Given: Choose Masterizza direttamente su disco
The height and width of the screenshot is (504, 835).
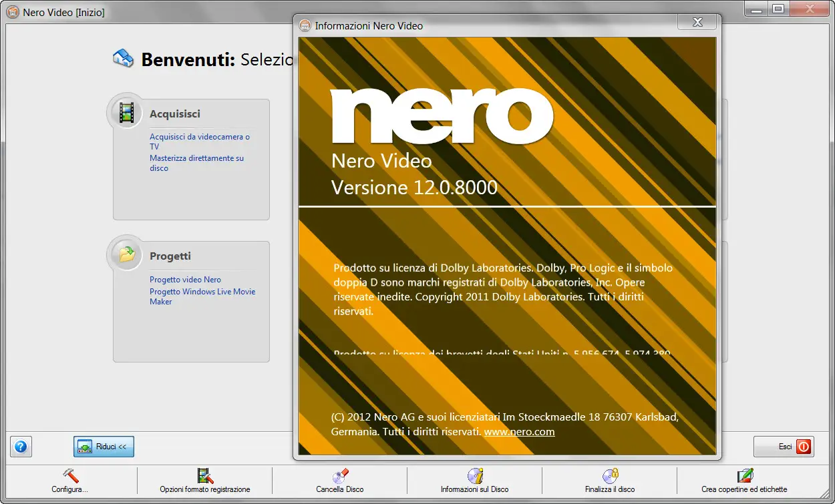Looking at the screenshot, I should [x=196, y=163].
